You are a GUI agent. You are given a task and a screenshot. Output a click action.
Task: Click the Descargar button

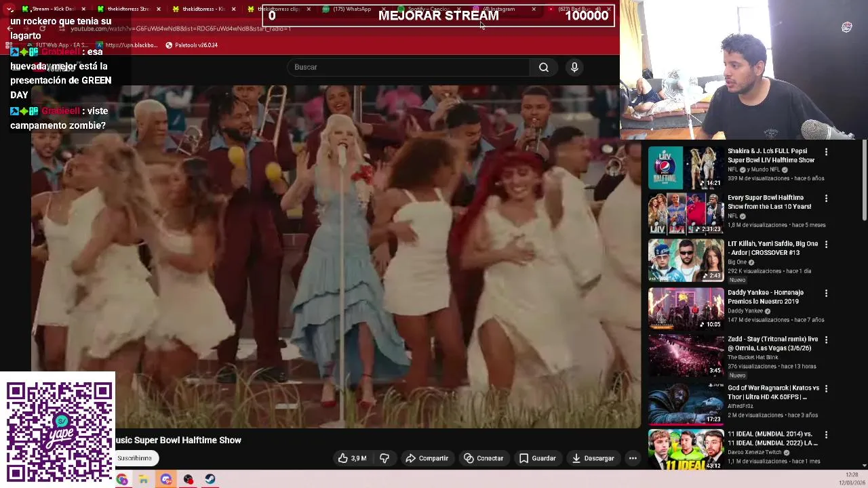click(x=593, y=458)
